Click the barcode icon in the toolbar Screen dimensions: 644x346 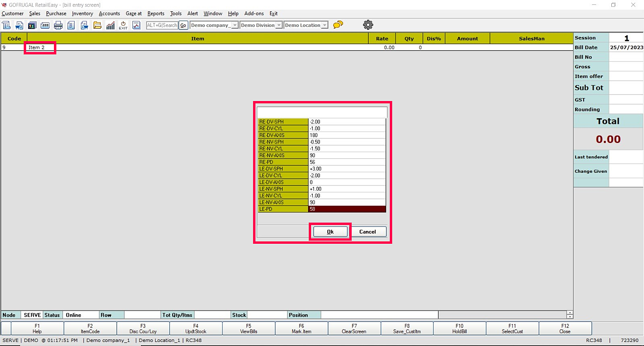(x=45, y=25)
